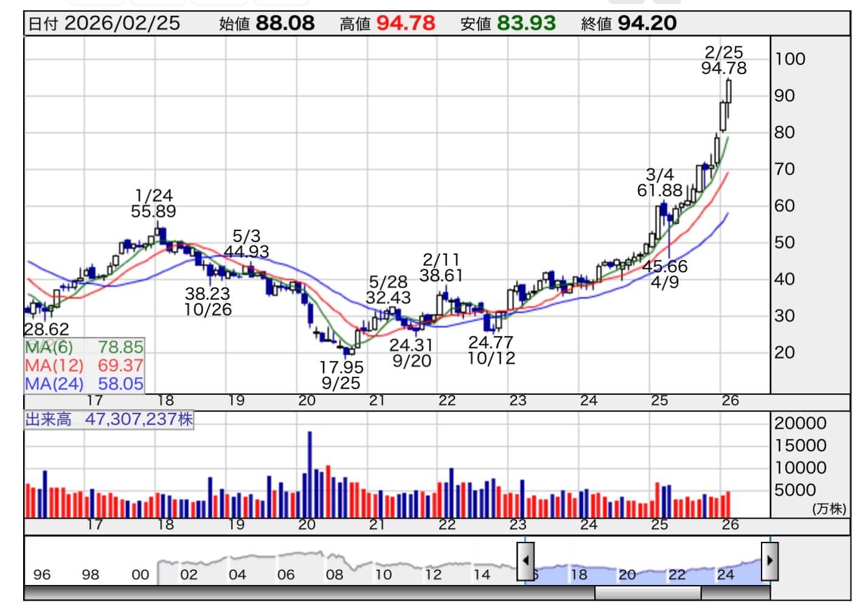868x613 pixels.
Task: Click the 終値 closing price 94.20
Action: [x=647, y=23]
